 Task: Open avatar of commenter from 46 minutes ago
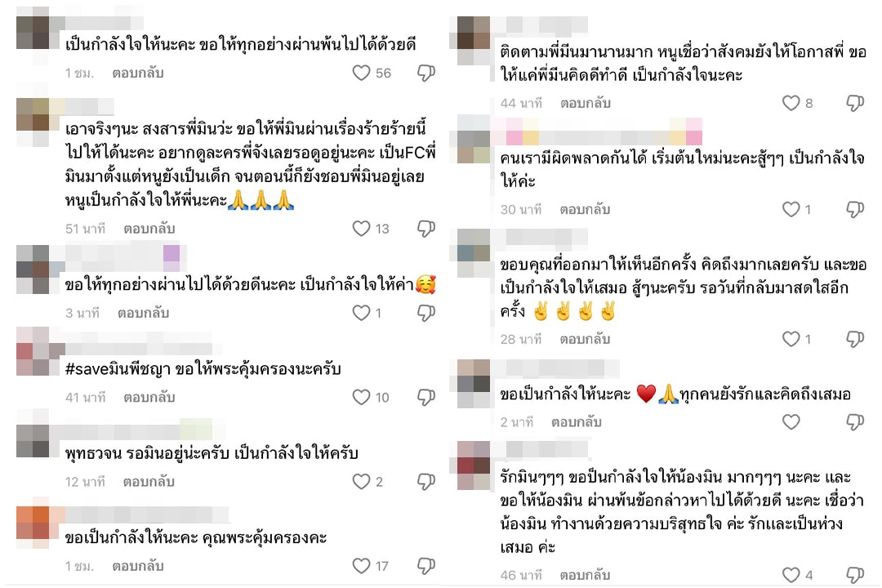[x=474, y=465]
